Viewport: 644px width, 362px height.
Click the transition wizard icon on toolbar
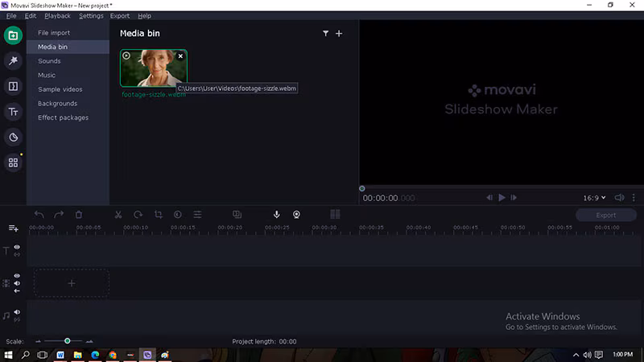[x=335, y=214]
